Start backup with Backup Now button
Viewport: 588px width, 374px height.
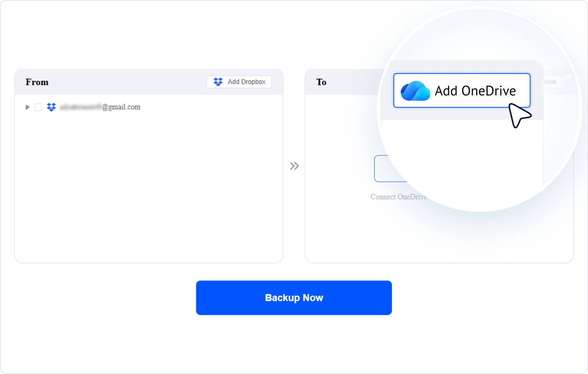(294, 298)
